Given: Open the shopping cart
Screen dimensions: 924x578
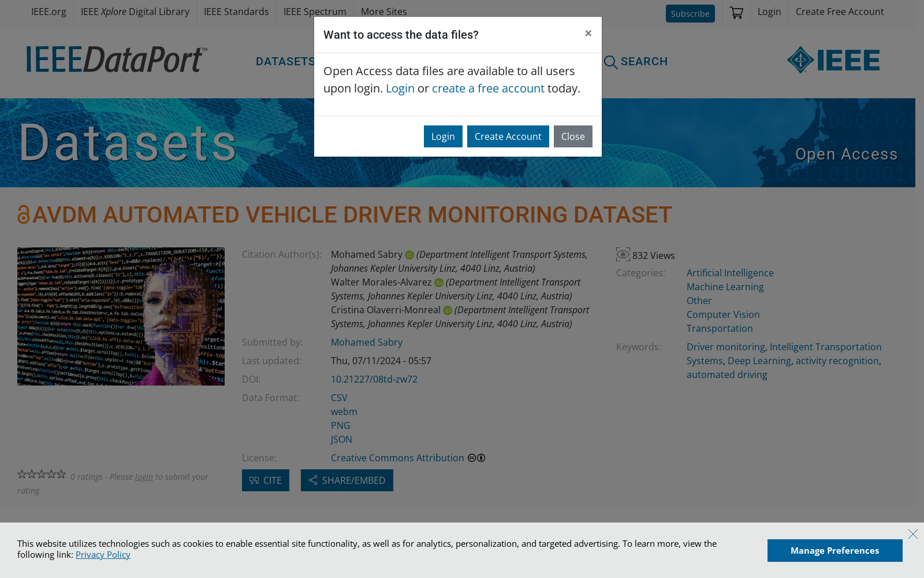Looking at the screenshot, I should click(x=736, y=12).
